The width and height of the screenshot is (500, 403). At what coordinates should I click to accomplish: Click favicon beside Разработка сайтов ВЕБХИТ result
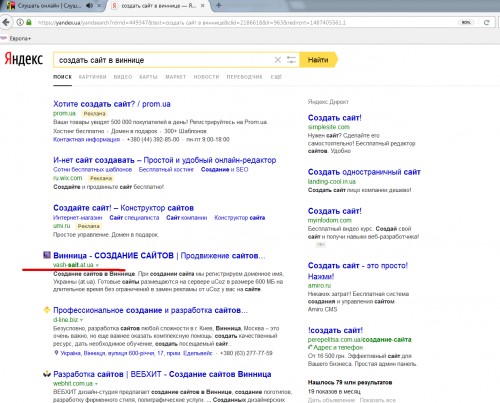pyautogui.click(x=47, y=374)
